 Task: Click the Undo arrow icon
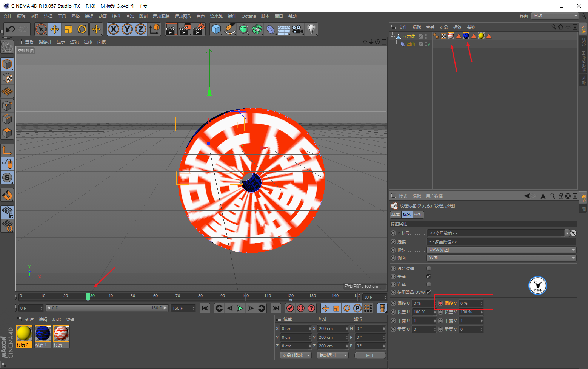[10, 29]
